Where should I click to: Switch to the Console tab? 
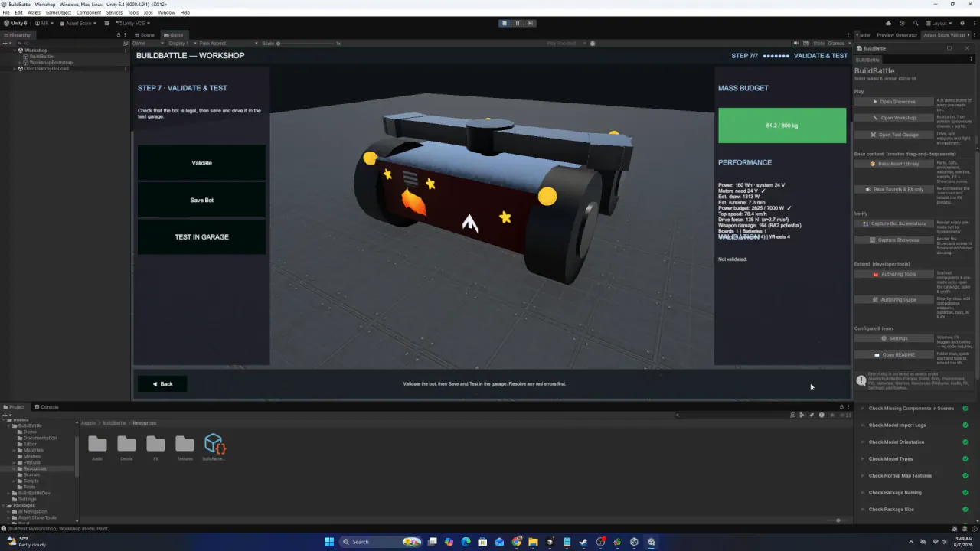click(x=47, y=407)
